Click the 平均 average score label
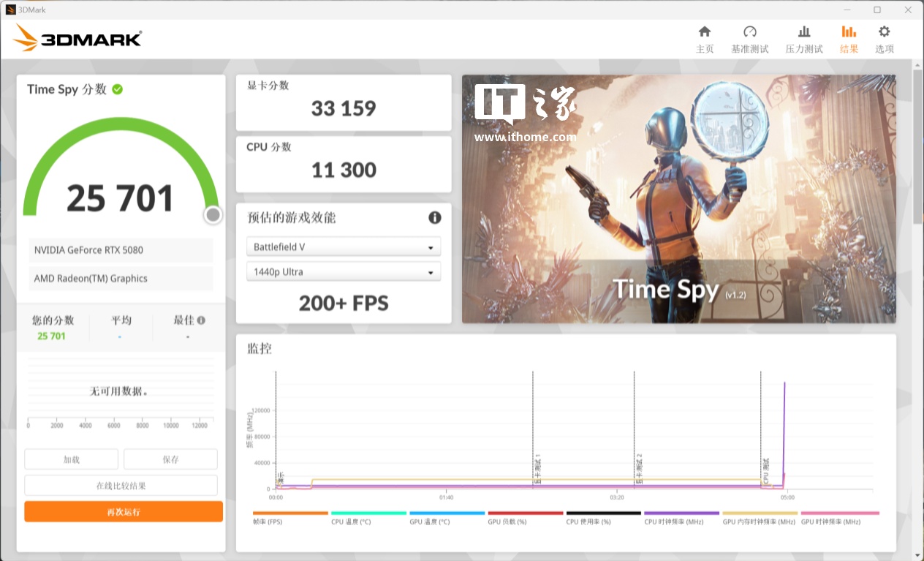Image resolution: width=924 pixels, height=561 pixels. (x=121, y=320)
